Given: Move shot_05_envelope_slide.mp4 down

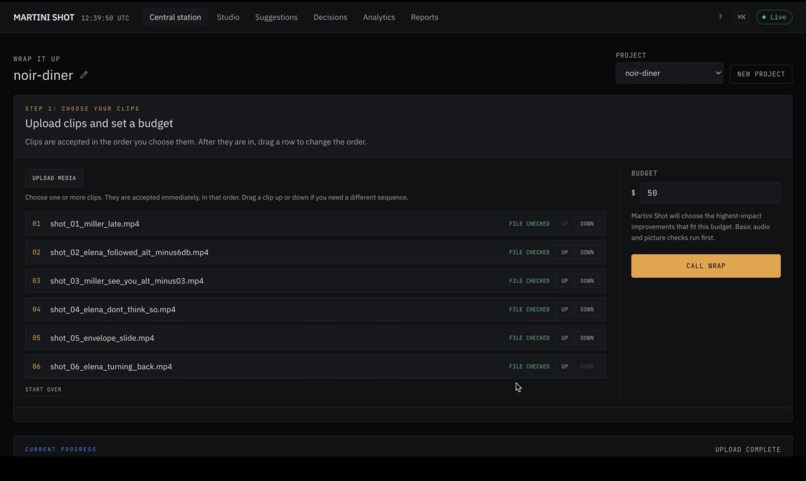Looking at the screenshot, I should coord(587,338).
